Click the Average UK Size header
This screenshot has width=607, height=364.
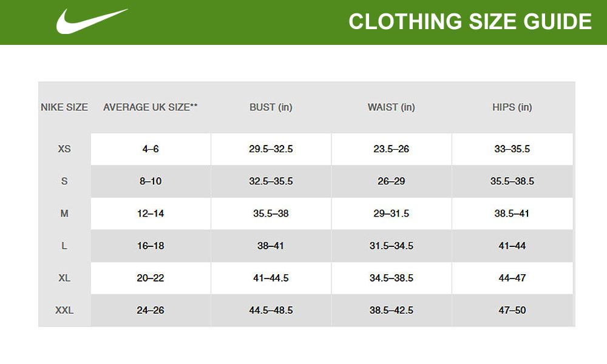(x=151, y=107)
